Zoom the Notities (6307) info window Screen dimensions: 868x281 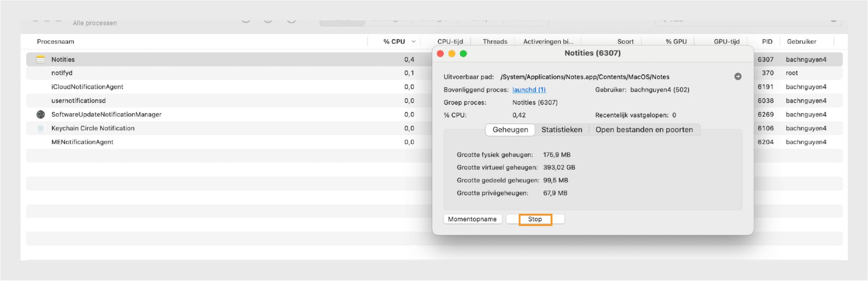point(463,54)
